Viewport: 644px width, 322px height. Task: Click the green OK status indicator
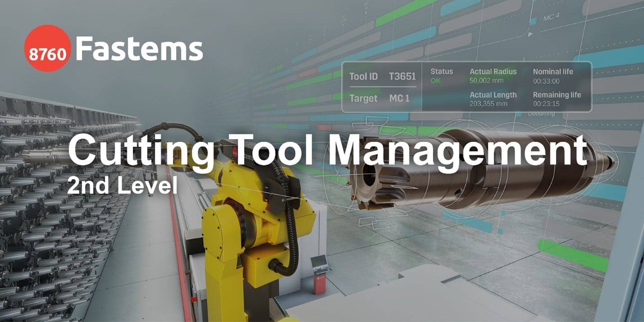pyautogui.click(x=435, y=81)
